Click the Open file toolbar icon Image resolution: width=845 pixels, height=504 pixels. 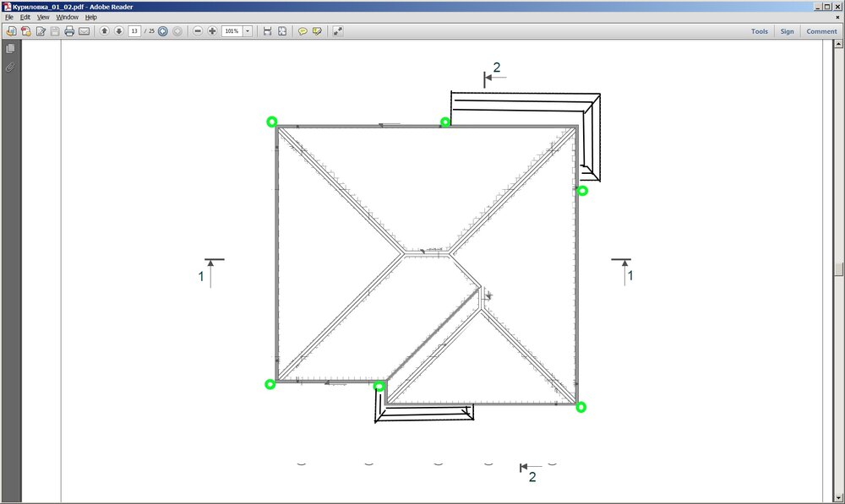(x=11, y=31)
